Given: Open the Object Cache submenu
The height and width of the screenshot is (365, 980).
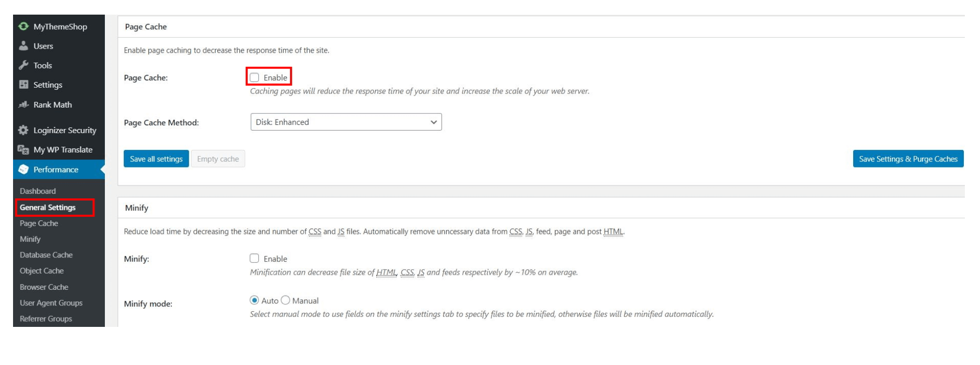Looking at the screenshot, I should point(42,271).
